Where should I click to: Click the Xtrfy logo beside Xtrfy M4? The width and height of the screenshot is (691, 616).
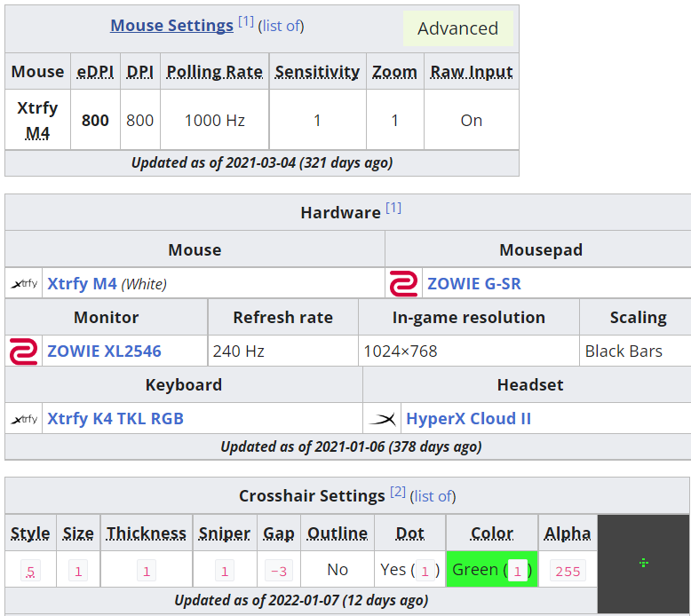click(x=24, y=283)
